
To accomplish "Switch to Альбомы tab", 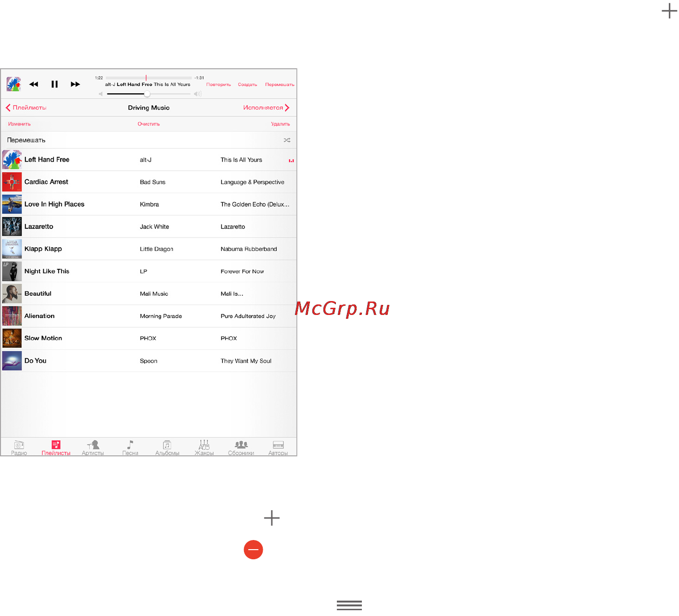I will [167, 448].
